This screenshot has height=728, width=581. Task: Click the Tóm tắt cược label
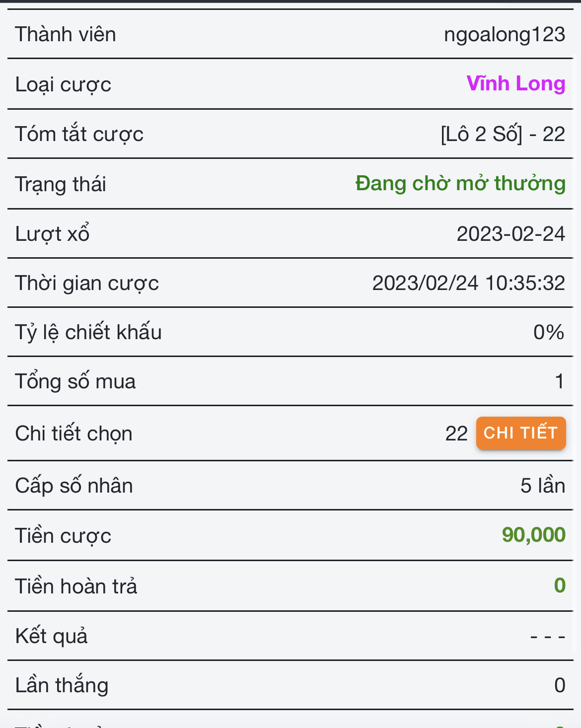coord(79,134)
